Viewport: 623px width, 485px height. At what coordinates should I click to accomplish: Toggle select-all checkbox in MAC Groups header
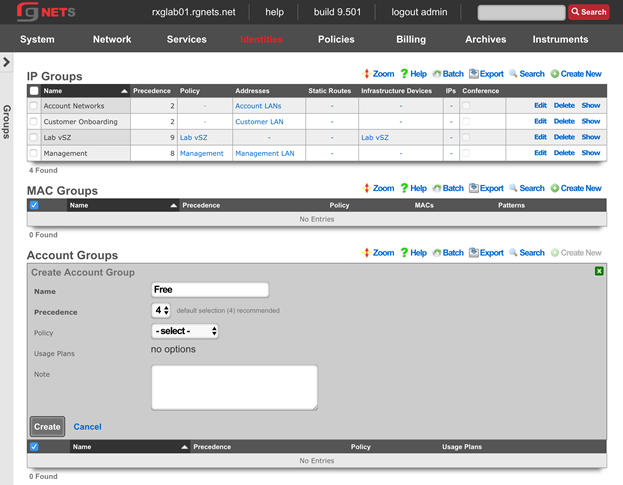click(34, 205)
